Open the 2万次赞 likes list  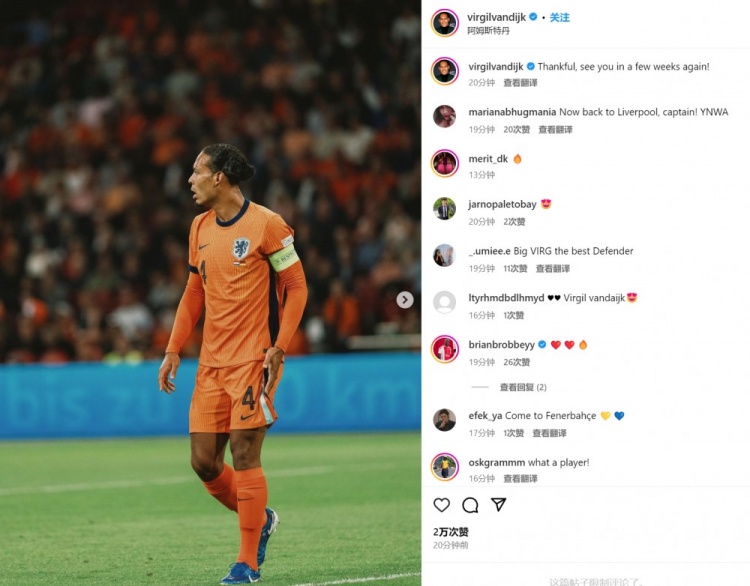click(451, 532)
